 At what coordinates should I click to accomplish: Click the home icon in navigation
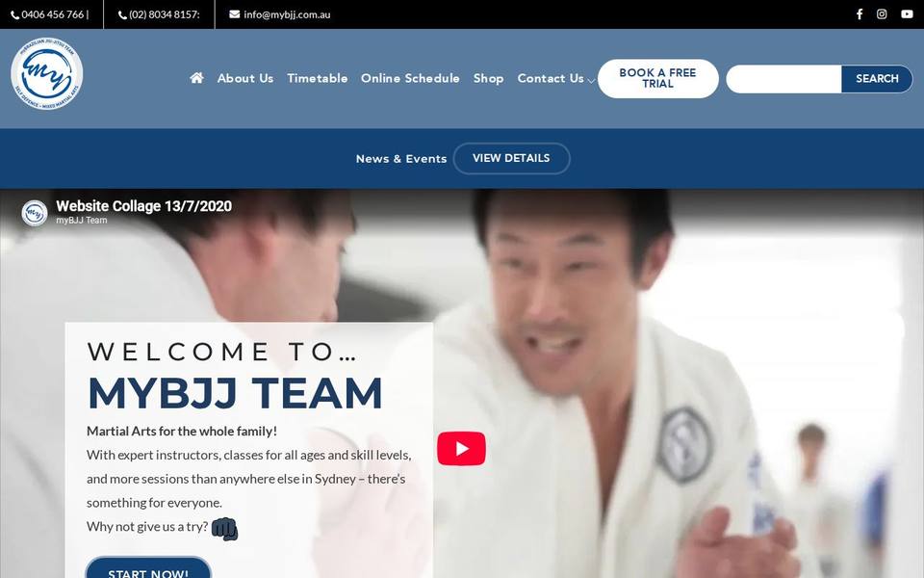pyautogui.click(x=196, y=78)
